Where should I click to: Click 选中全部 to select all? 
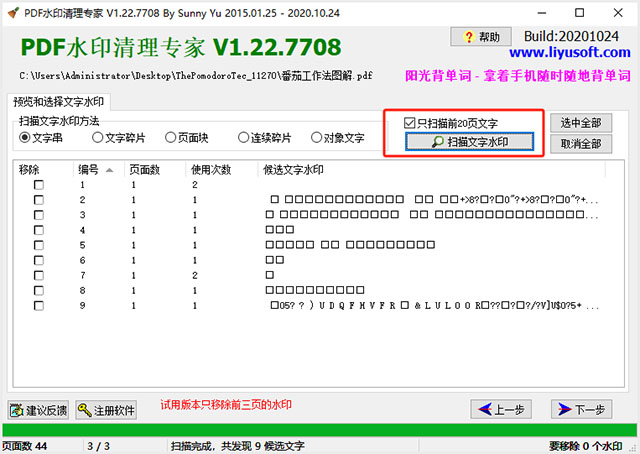coord(581,122)
